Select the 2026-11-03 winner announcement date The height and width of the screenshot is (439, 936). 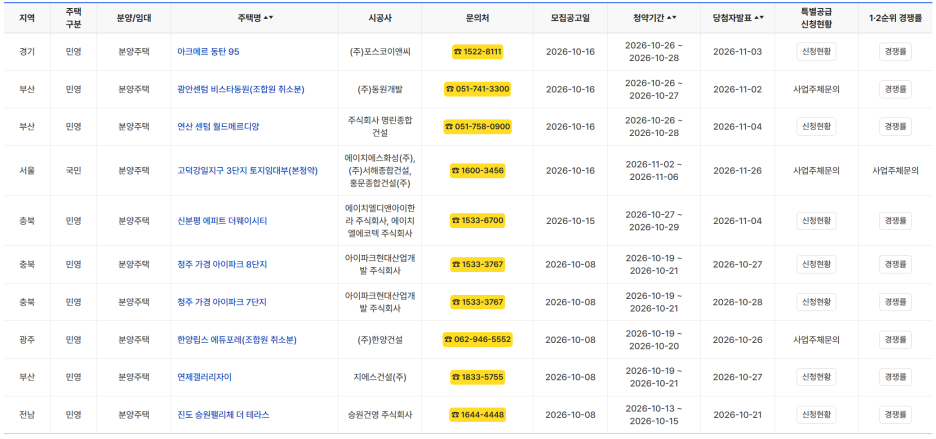(x=738, y=52)
